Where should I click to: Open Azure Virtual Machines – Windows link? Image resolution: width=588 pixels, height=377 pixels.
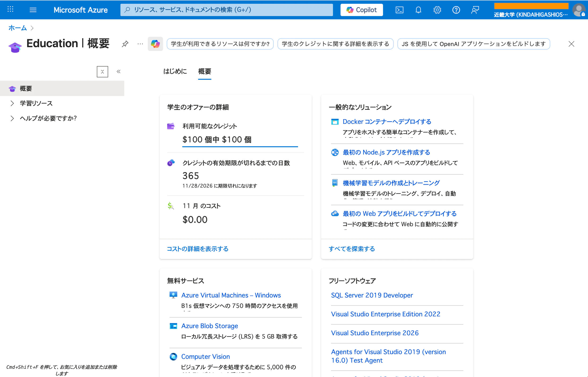[231, 295]
